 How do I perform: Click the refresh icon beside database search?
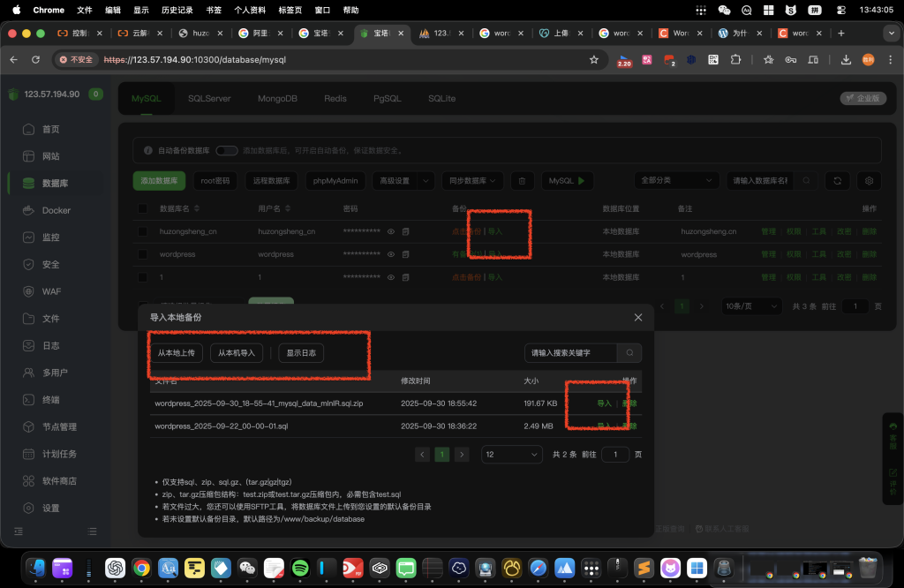coord(837,181)
